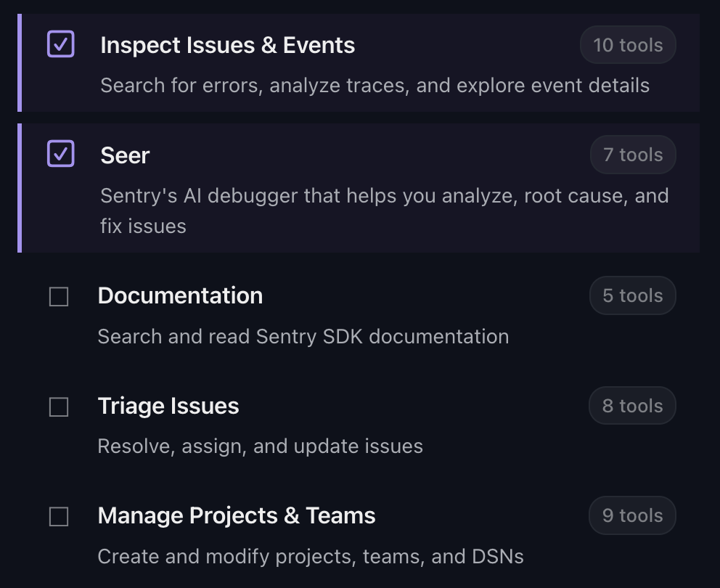Open the "7 tools" badge for Seer
Viewport: 720px width, 588px height.
coord(633,155)
